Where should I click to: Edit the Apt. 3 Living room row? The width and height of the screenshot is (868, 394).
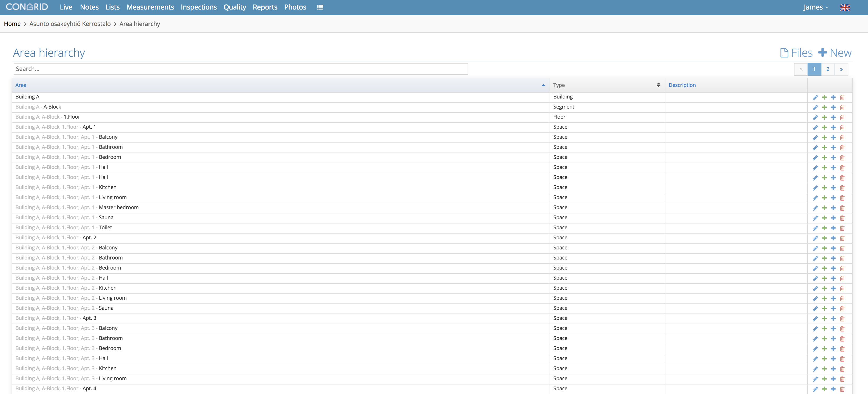pos(815,379)
